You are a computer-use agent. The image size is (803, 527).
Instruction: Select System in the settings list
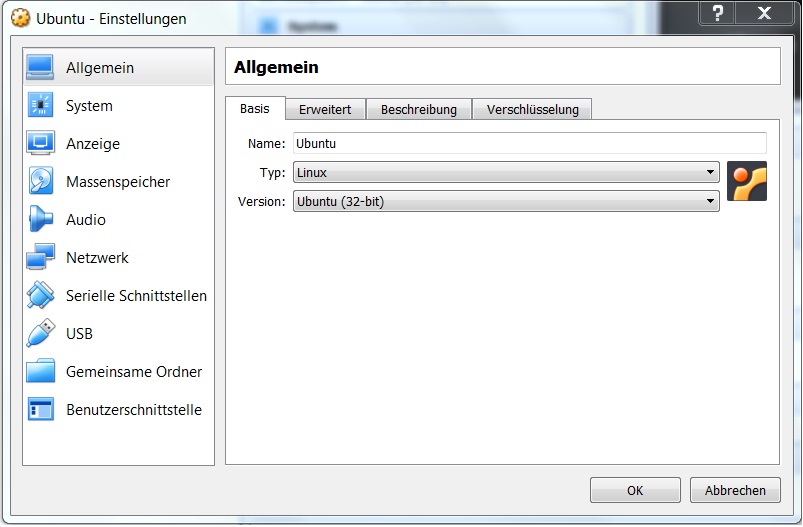point(118,106)
